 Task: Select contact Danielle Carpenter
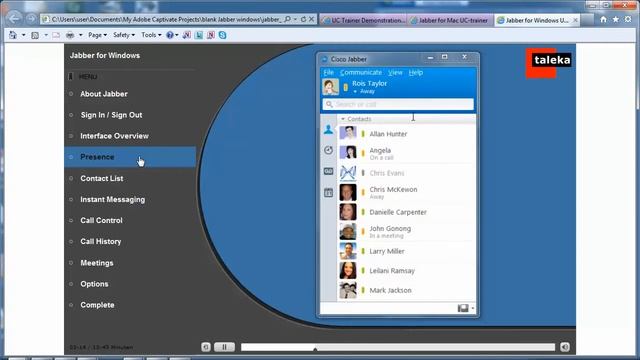407,212
